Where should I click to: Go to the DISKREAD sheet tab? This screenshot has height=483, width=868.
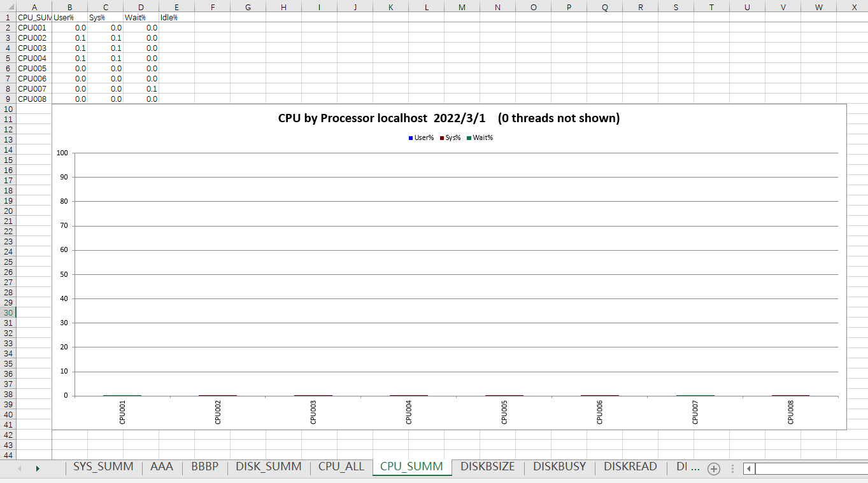(x=630, y=467)
